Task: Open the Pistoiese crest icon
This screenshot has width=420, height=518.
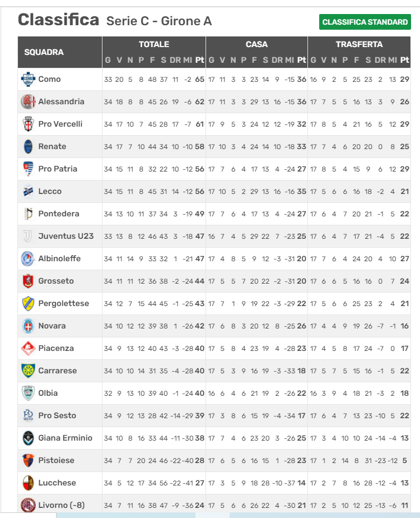Action: (28, 460)
